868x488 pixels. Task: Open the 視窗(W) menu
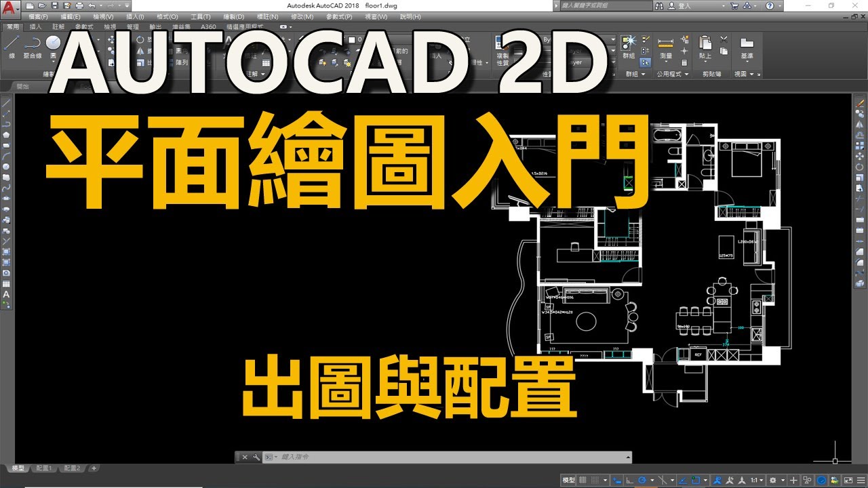pyautogui.click(x=376, y=16)
